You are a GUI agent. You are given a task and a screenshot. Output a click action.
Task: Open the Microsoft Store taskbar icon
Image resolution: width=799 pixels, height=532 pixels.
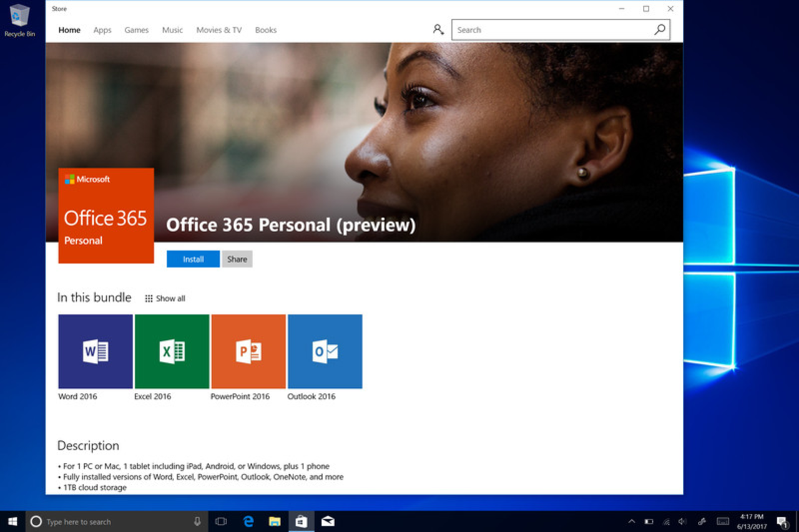pyautogui.click(x=301, y=521)
